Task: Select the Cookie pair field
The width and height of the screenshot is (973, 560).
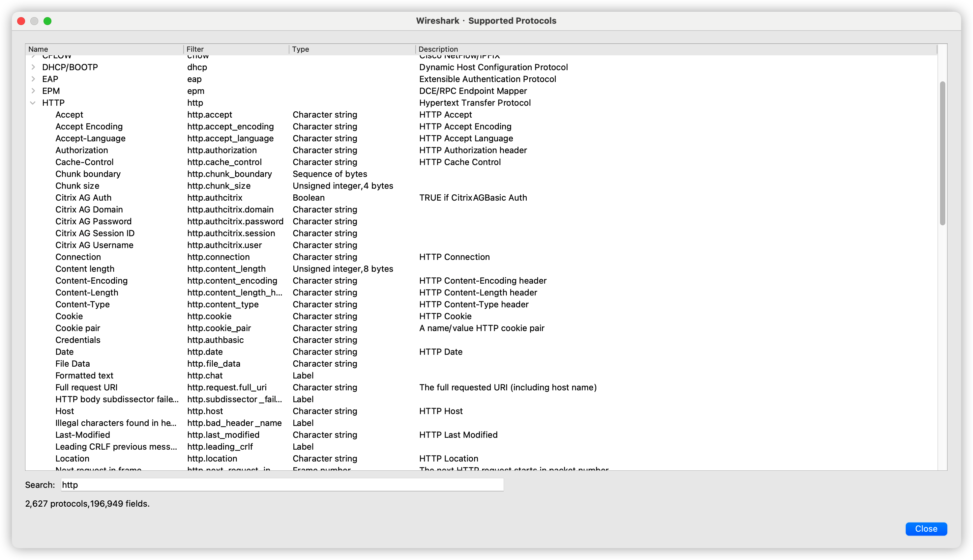Action: coord(481,328)
